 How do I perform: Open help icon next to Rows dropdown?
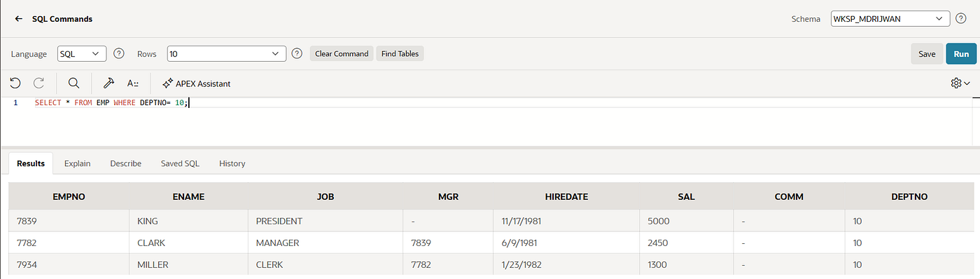coord(297,53)
